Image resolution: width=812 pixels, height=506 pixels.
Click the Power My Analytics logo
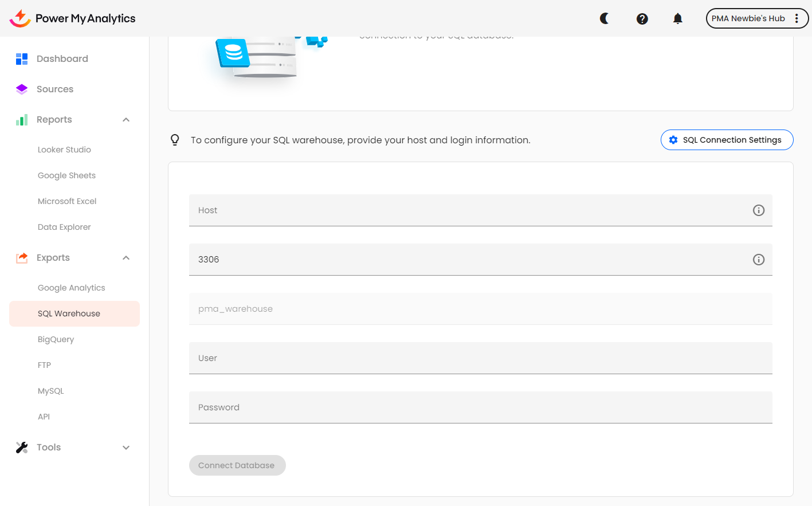pos(73,18)
